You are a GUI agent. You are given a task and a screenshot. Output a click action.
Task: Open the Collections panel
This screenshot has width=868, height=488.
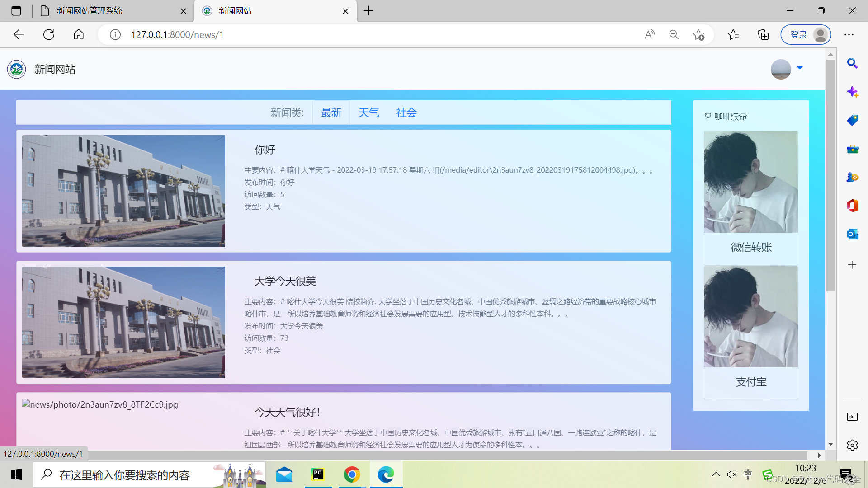[x=763, y=35]
